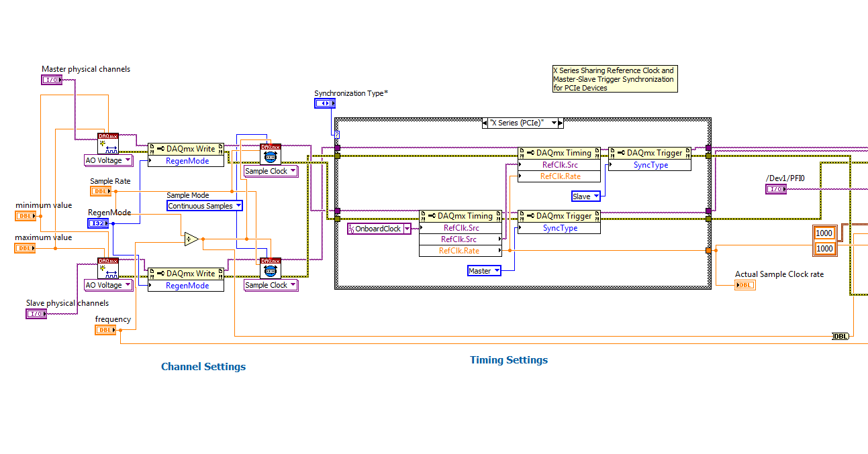This screenshot has width=868, height=454.
Task: Select the OnboardClock constant value
Action: pyautogui.click(x=378, y=229)
